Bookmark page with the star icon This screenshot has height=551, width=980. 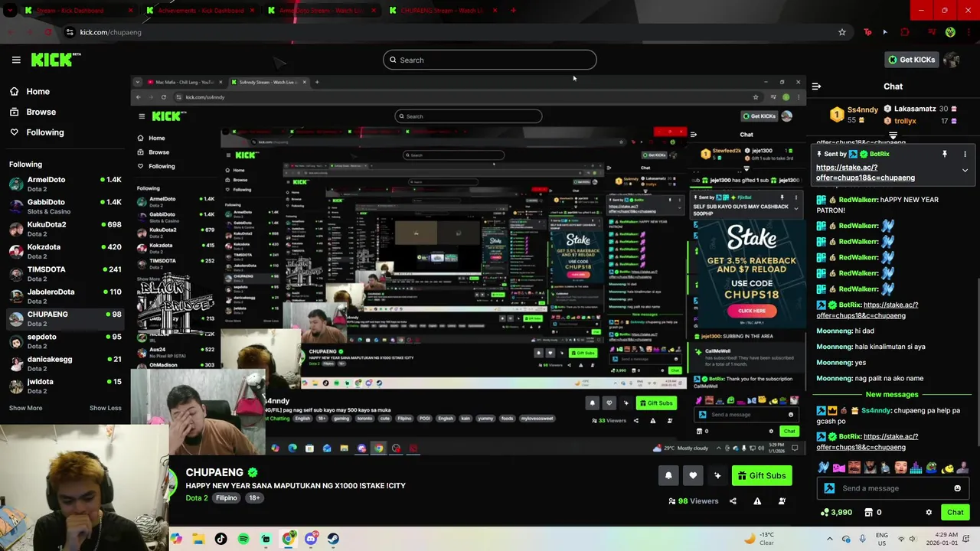tap(842, 32)
